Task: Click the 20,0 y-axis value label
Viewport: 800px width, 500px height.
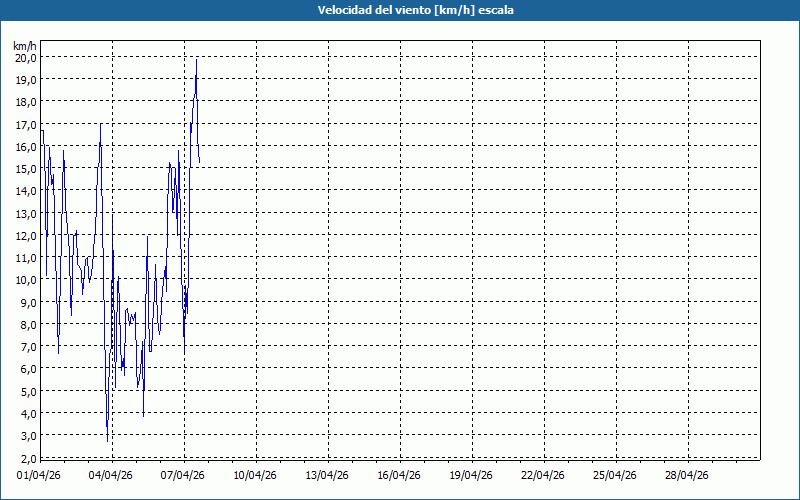Action: tap(26, 57)
